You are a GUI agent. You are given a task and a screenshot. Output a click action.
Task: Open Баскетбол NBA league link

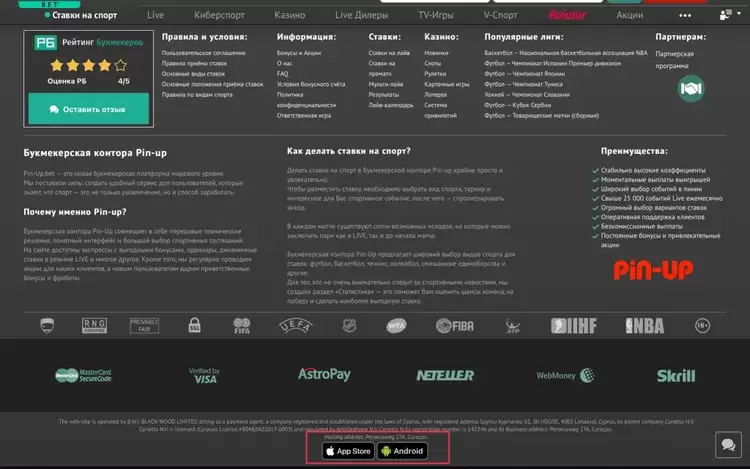click(x=566, y=53)
